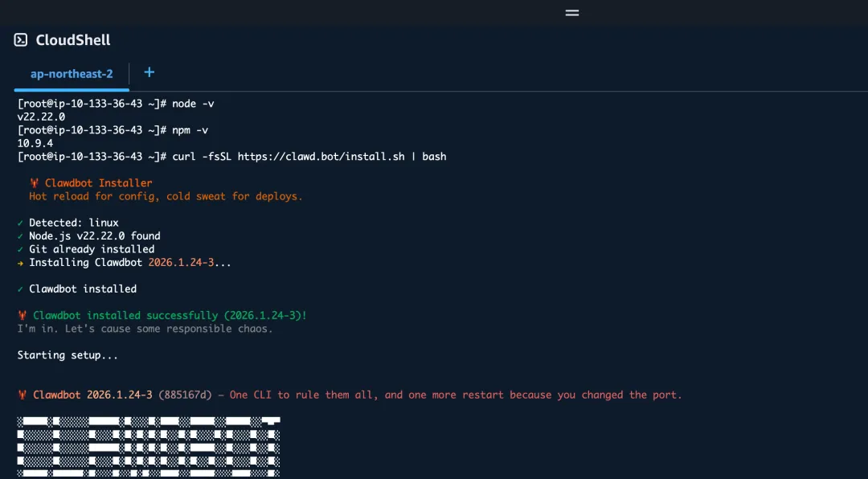Click 'I'm in. Let's cause' line

click(145, 329)
